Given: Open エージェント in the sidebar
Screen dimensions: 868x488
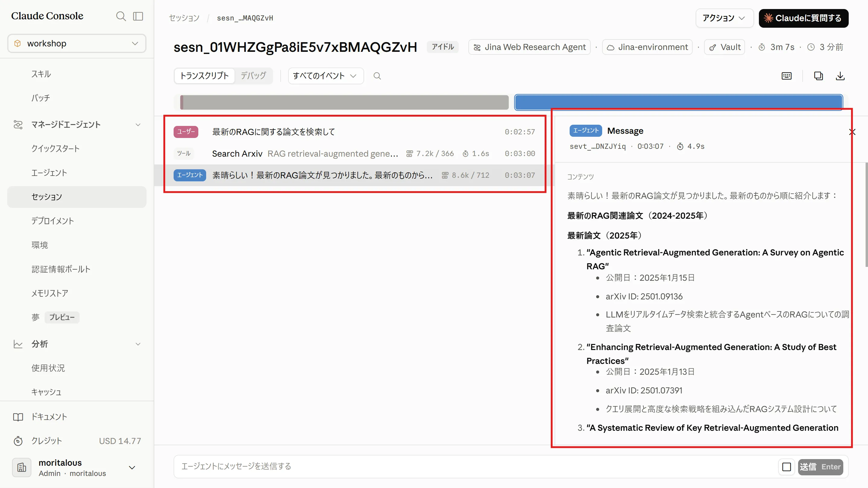Looking at the screenshot, I should 49,173.
